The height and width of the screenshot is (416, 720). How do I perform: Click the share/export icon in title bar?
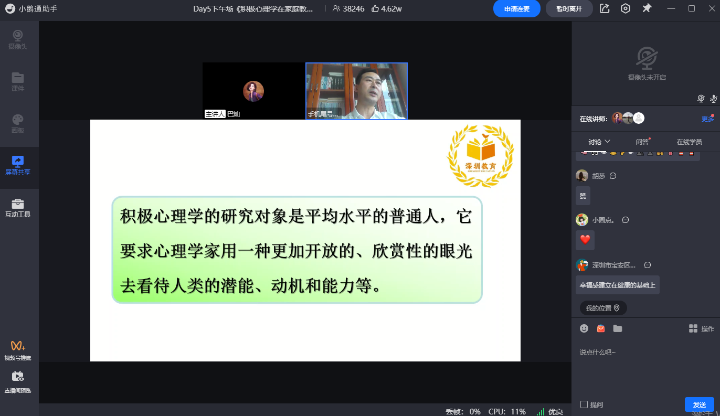tap(605, 8)
